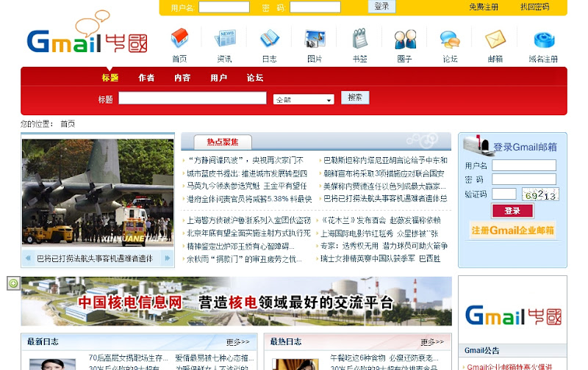Open headline 余秋雨“捐款门”的审丑疲劳之忧
Screen dimensions: 588x370
click(244, 258)
